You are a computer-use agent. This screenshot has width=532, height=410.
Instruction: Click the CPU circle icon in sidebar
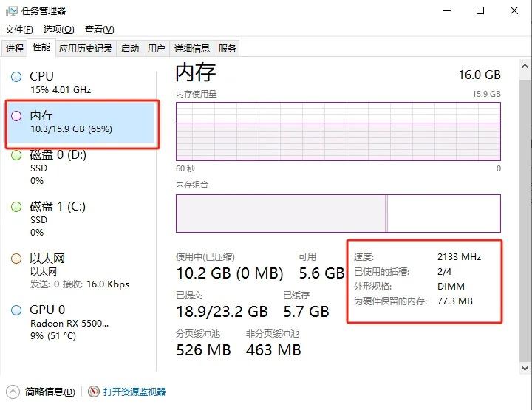click(16, 76)
